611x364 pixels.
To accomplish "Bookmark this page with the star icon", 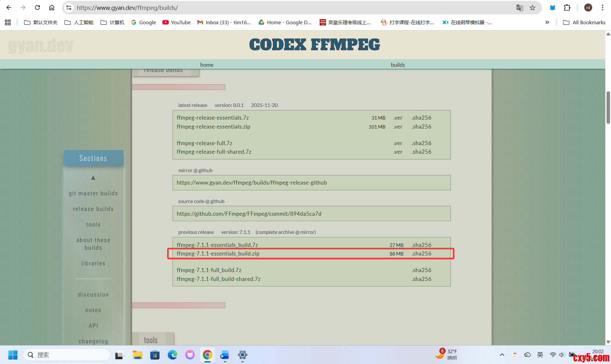I will [533, 8].
